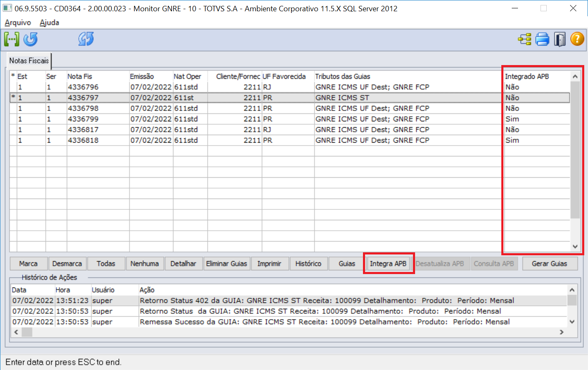Select the Notas Fiscais tab
588x370 pixels.
[29, 61]
